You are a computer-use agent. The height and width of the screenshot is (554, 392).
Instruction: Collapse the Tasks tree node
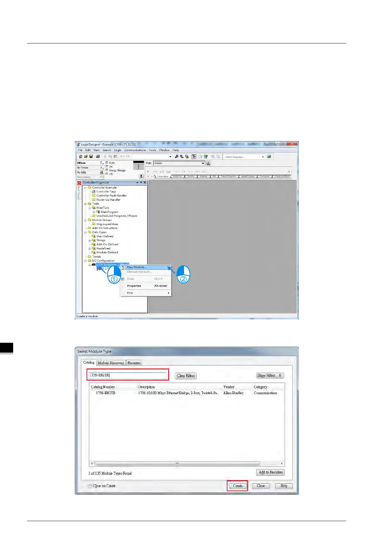(x=85, y=204)
